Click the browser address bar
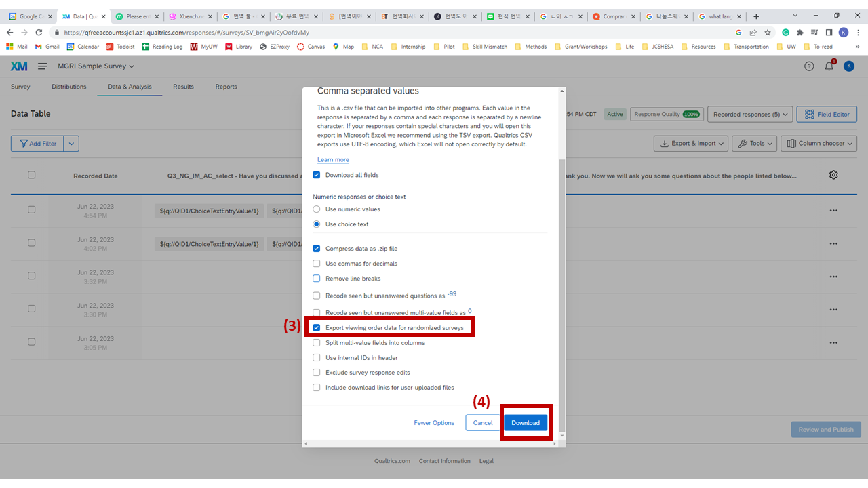Viewport: 868px width, 488px height. click(x=271, y=32)
